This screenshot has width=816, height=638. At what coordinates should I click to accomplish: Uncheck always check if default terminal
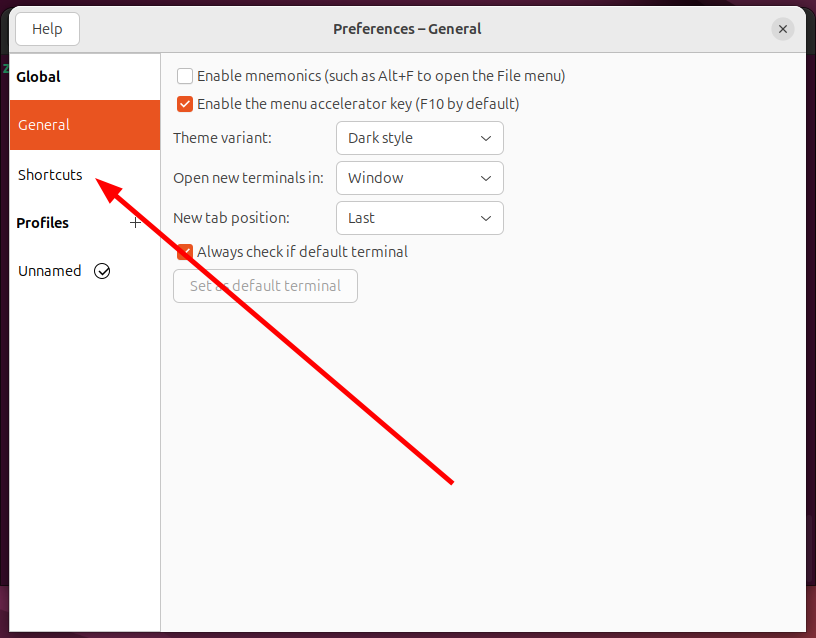(x=184, y=252)
